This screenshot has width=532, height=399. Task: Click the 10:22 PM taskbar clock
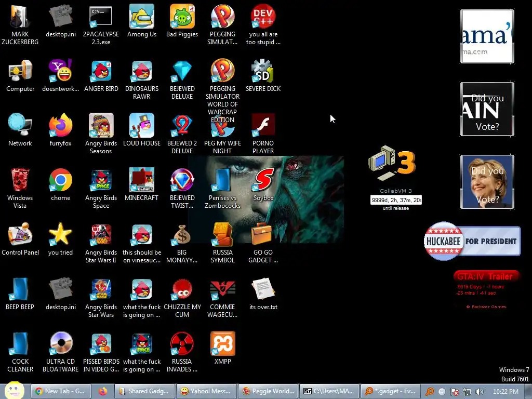click(x=506, y=392)
